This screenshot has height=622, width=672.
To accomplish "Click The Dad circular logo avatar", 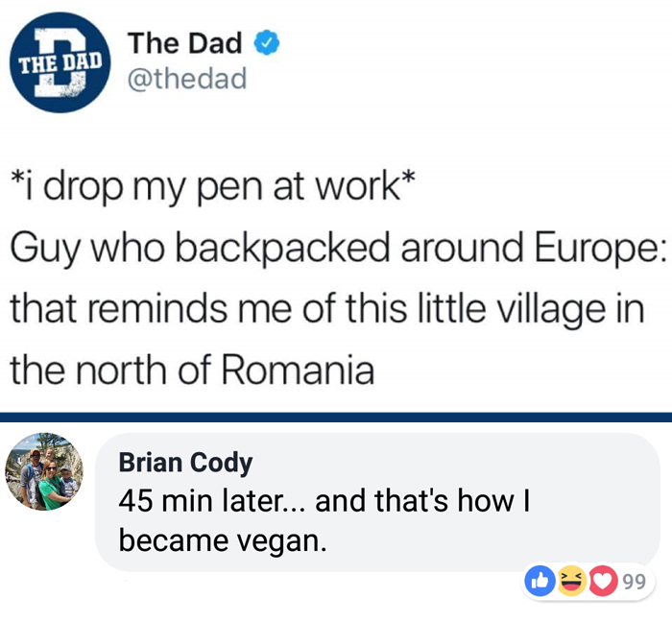I will [x=60, y=62].
